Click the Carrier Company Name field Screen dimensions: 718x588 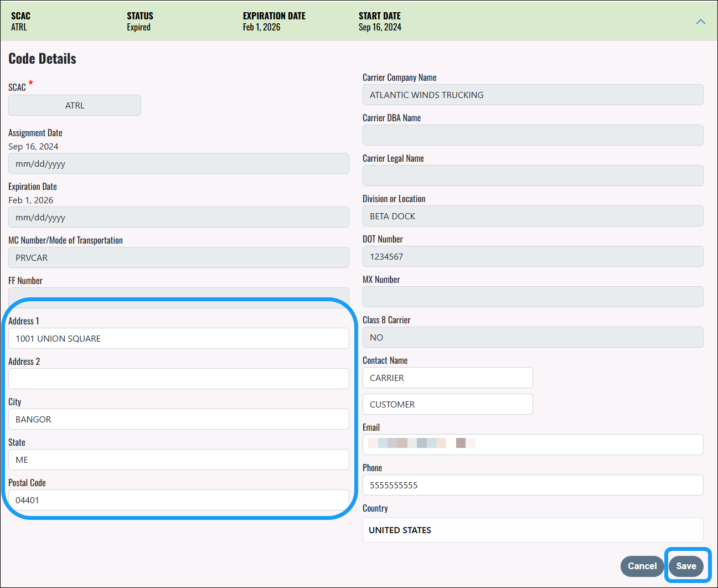533,95
